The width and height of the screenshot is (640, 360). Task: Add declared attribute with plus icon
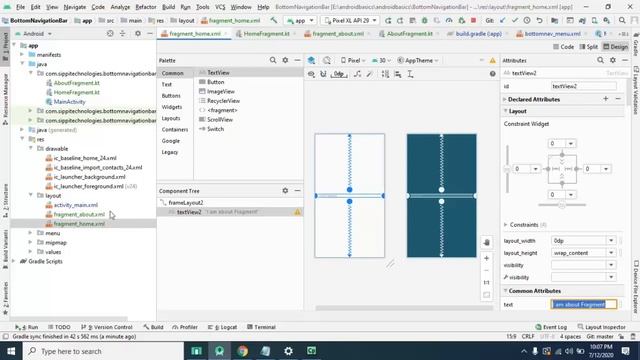[606, 99]
